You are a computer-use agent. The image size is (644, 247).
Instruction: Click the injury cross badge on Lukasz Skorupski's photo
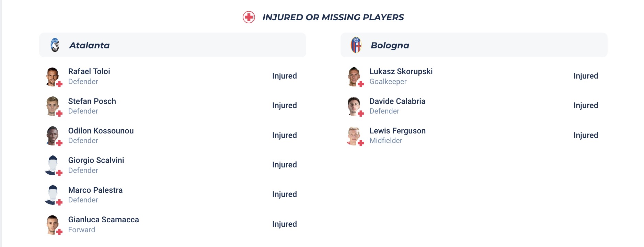361,83
